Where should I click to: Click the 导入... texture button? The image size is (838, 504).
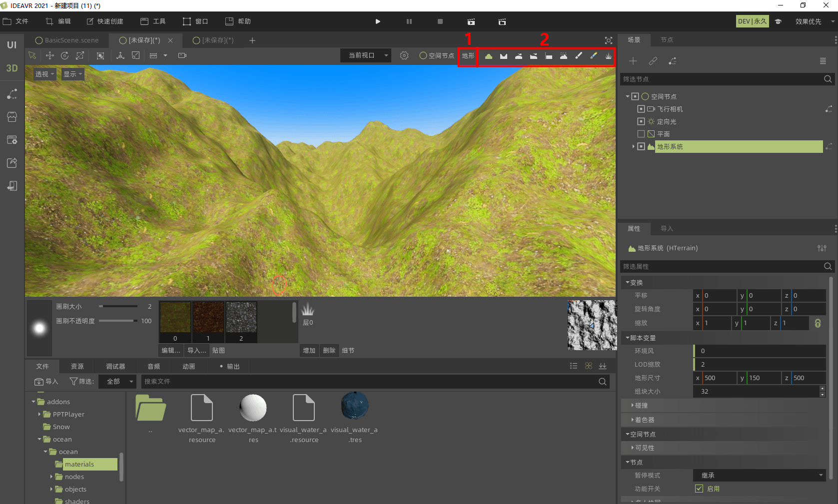click(197, 350)
